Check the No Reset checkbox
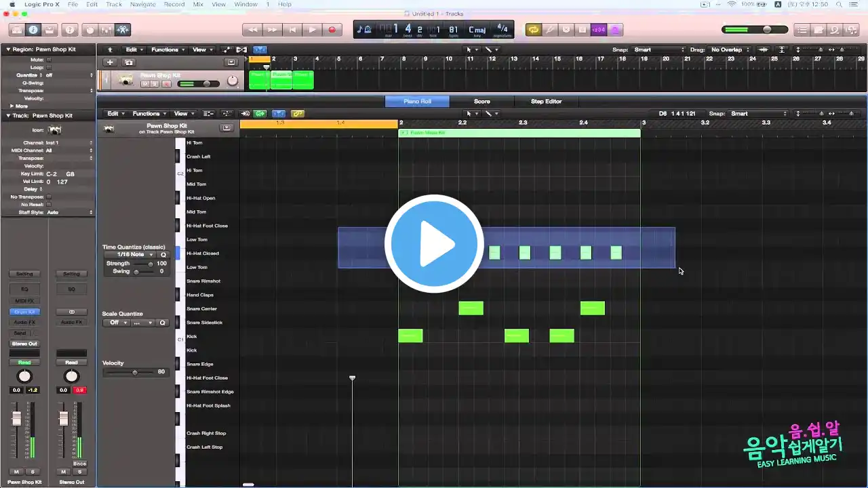The width and height of the screenshot is (868, 488). coord(49,205)
